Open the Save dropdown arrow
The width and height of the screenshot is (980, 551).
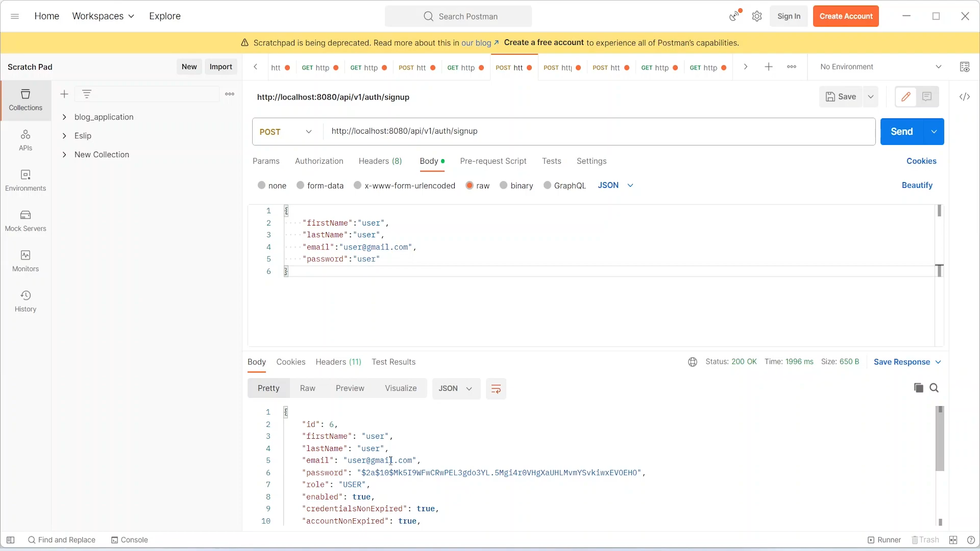pyautogui.click(x=871, y=96)
